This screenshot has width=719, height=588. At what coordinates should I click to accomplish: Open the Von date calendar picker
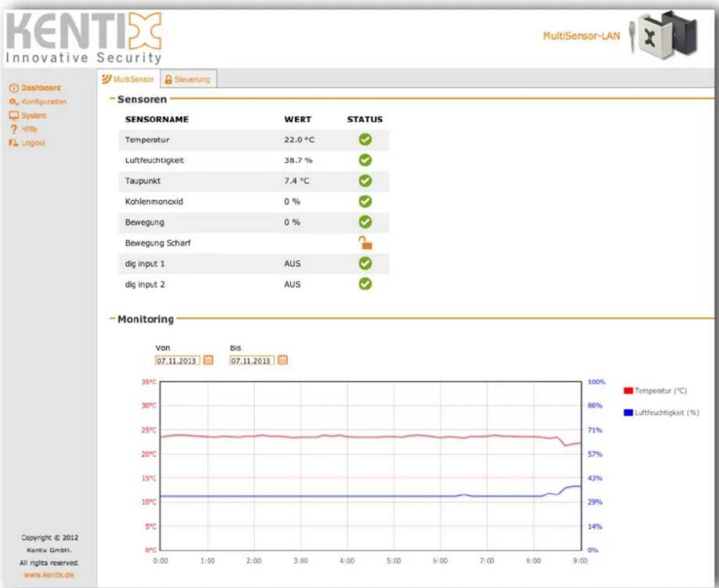tap(208, 360)
